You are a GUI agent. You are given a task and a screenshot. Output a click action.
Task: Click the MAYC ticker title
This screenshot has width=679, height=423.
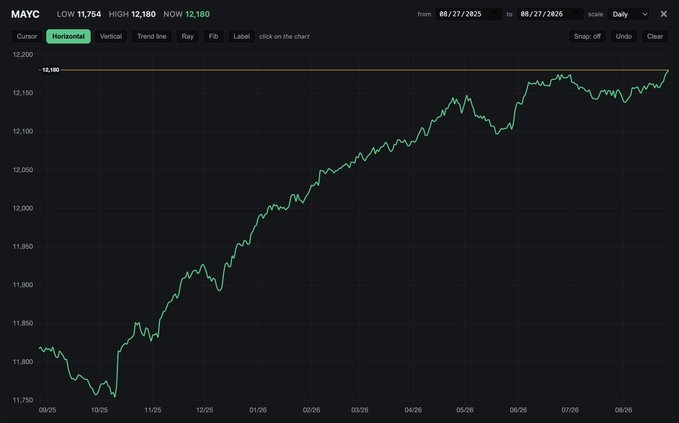pyautogui.click(x=25, y=14)
